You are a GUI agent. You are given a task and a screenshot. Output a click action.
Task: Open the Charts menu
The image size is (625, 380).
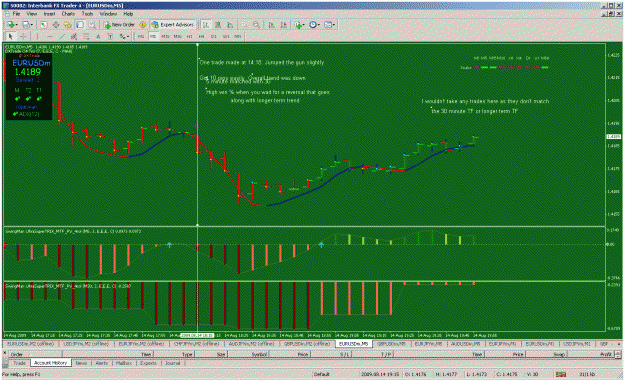pyautogui.click(x=68, y=14)
